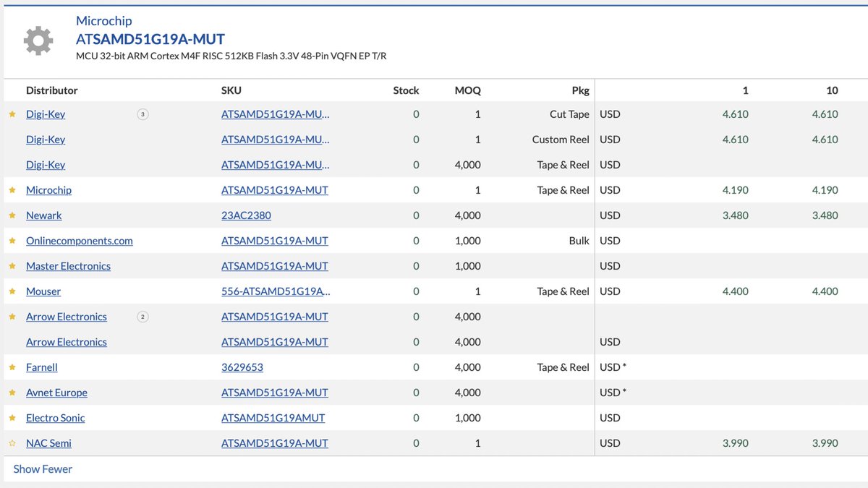Collapse Digi-Key offers via the 3 badge

pyautogui.click(x=142, y=114)
